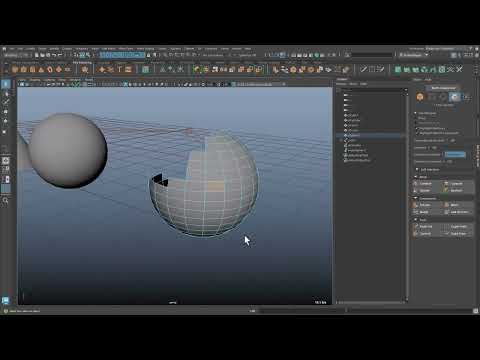Click the shaded gray sphere in viewport
This screenshot has height=360, width=480.
68,150
